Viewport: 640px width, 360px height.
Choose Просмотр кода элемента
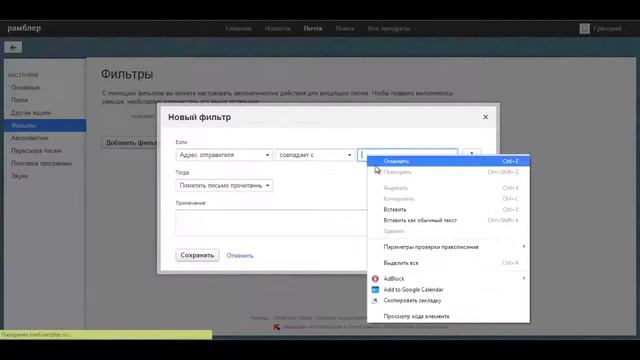pyautogui.click(x=449, y=316)
